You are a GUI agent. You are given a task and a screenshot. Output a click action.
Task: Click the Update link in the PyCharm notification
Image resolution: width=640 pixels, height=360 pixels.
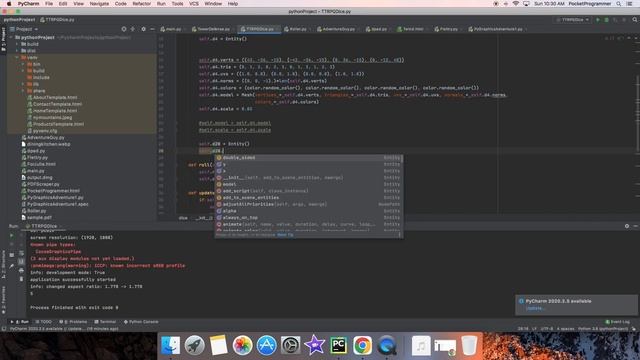pyautogui.click(x=534, y=308)
